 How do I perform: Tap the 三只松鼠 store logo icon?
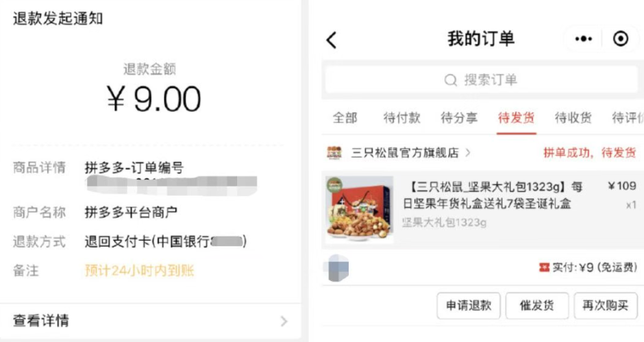point(334,152)
